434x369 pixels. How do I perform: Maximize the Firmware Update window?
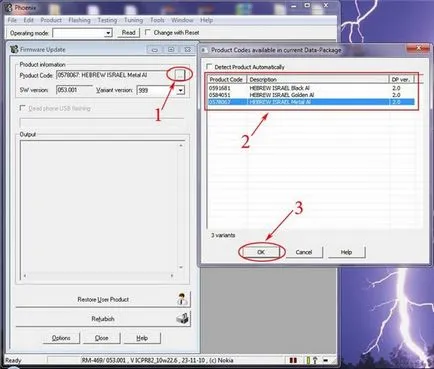[x=171, y=50]
